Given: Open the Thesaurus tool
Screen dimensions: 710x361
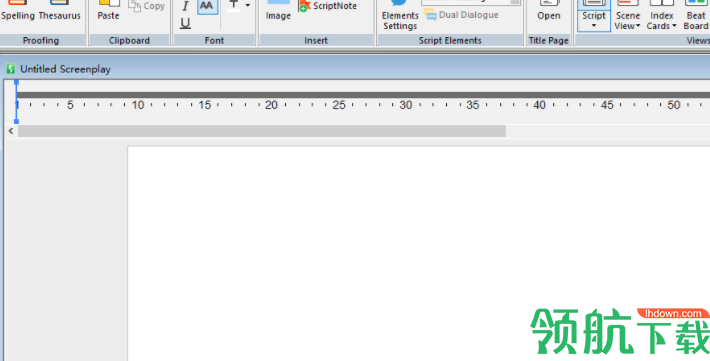Looking at the screenshot, I should (x=59, y=11).
